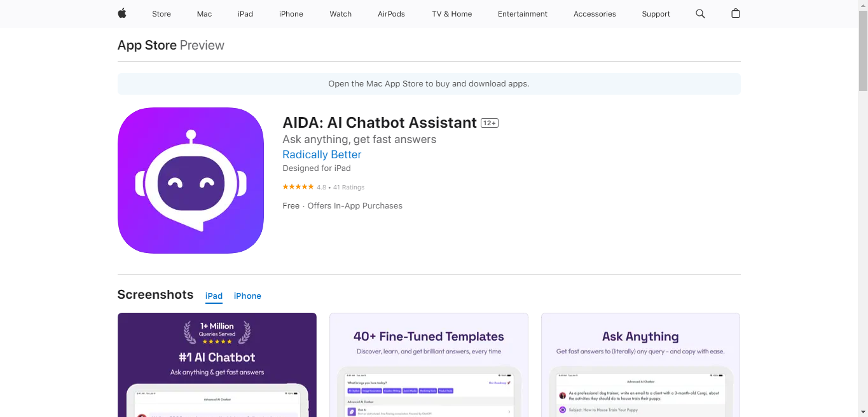Open the iPhone navigation item

pos(291,14)
